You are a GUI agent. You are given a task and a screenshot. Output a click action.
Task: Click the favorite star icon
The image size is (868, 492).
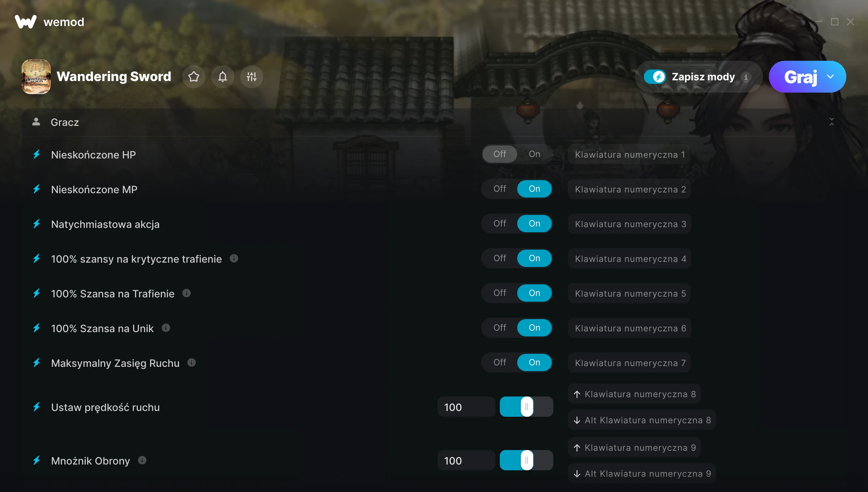point(194,77)
